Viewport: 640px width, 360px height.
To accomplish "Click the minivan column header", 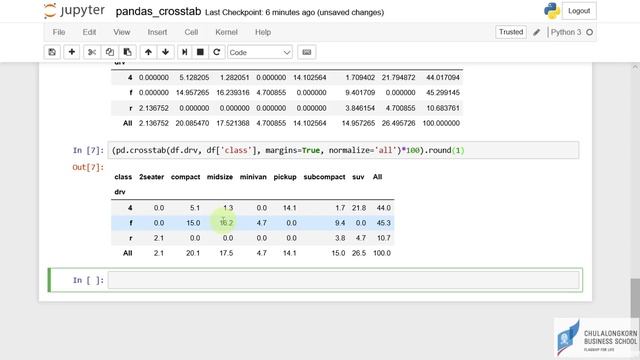I will point(253,177).
